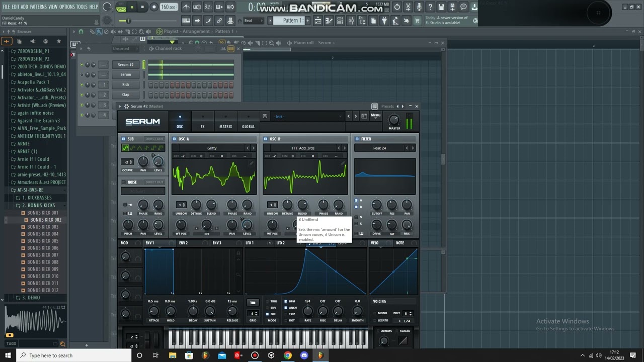Image resolution: width=644 pixels, height=362 pixels.
Task: Open the PATTERNS menu
Action: (x=38, y=7)
